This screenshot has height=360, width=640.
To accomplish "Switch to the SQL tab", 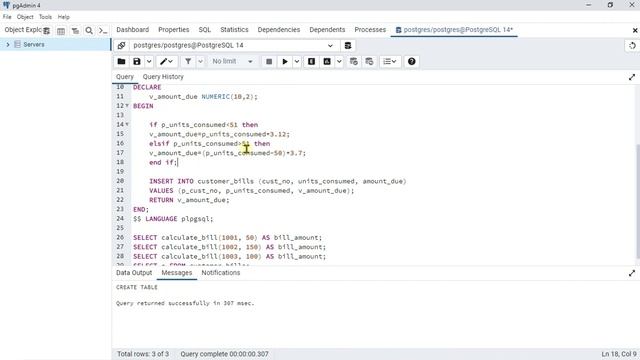I will pyautogui.click(x=204, y=30).
